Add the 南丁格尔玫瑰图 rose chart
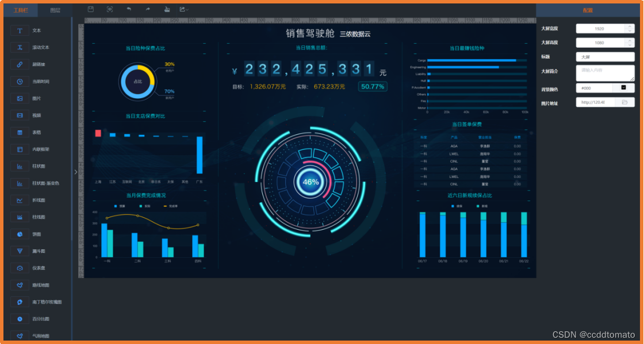644x344 pixels. pos(20,302)
